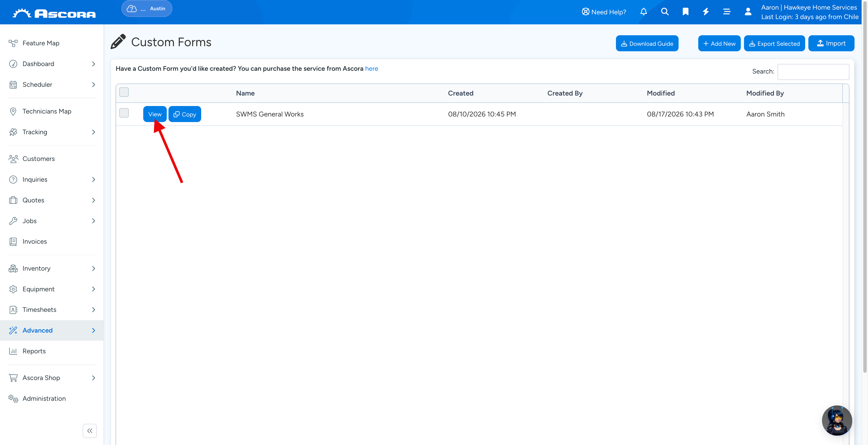Open the notifications bell icon

click(643, 12)
